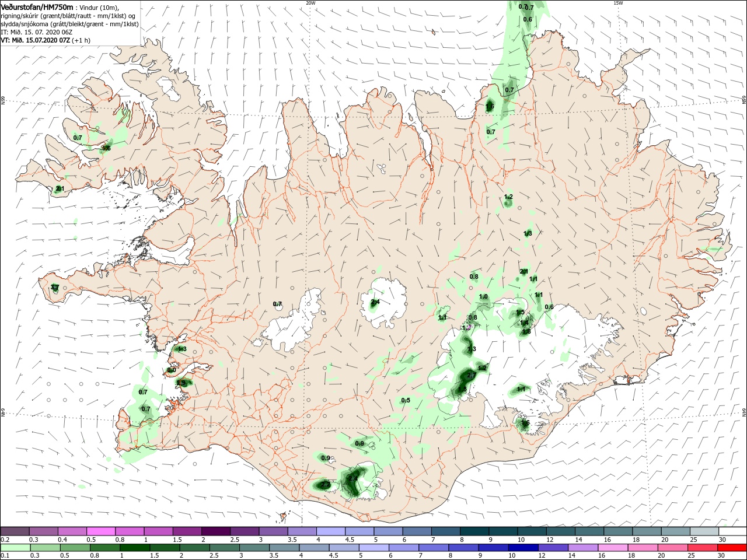Click the 20W longitude label
This screenshot has height=560, width=747.
pyautogui.click(x=310, y=3)
